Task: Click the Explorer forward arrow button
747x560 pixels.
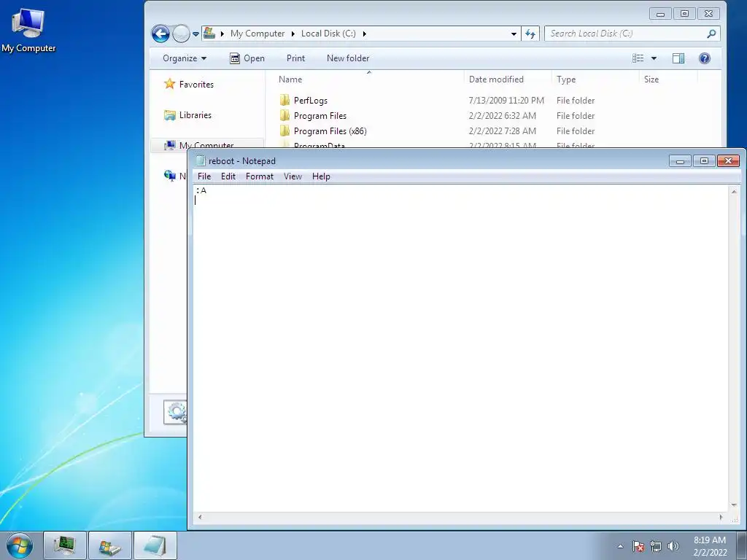Action: [x=181, y=34]
